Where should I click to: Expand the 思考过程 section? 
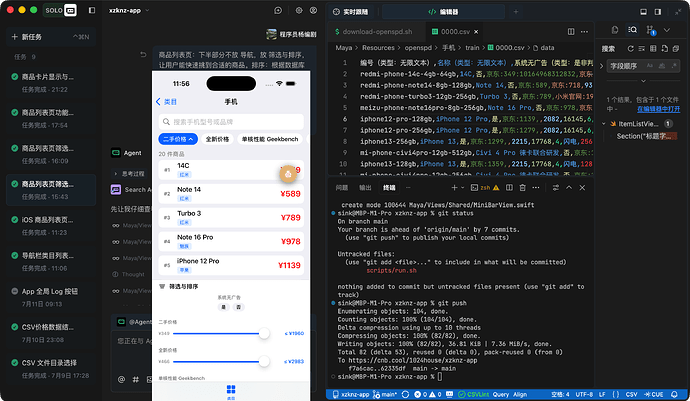(130, 174)
